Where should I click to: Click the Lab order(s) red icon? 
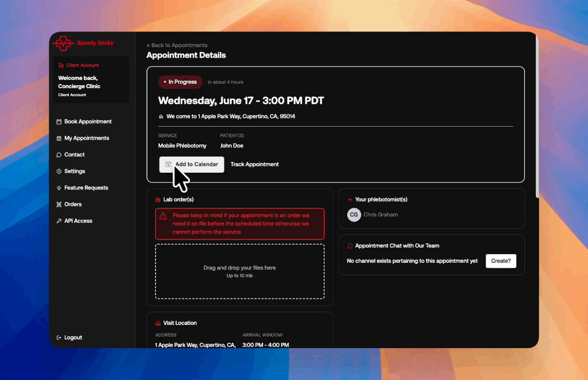click(158, 200)
